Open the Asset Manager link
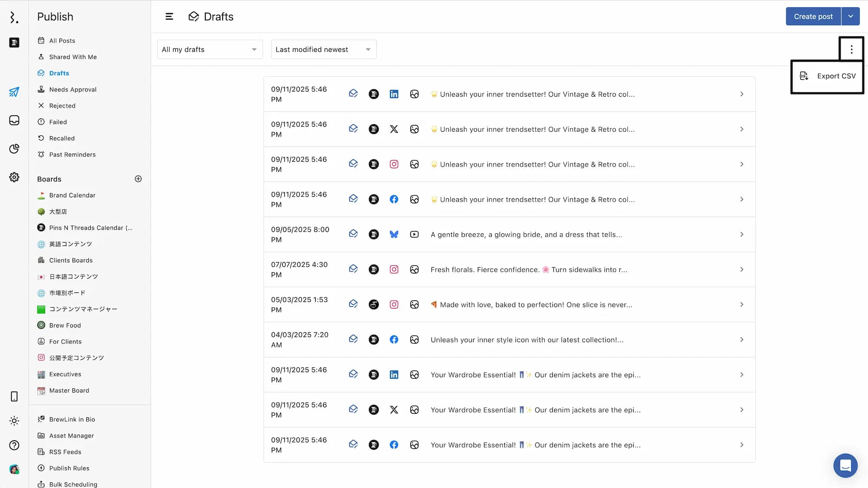 click(x=71, y=436)
